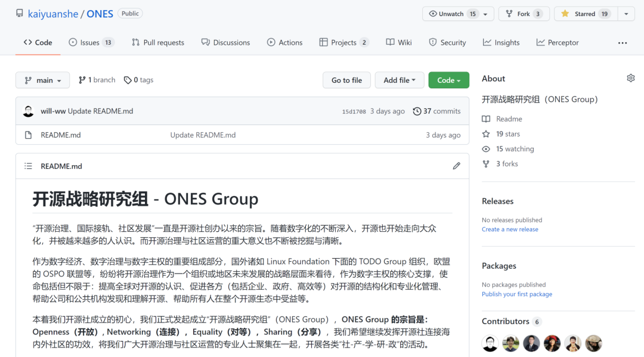Open the Releases section heading
Viewport: 644px width, 357px height.
click(498, 201)
